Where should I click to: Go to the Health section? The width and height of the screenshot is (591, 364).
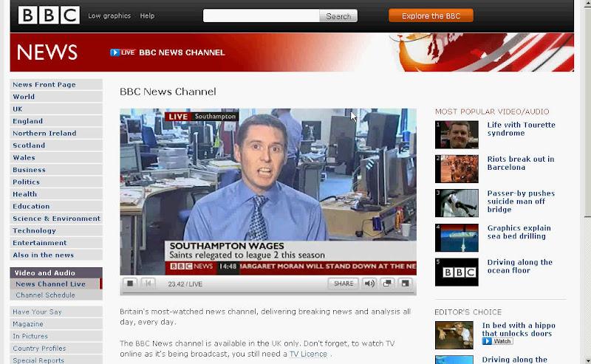56,194
